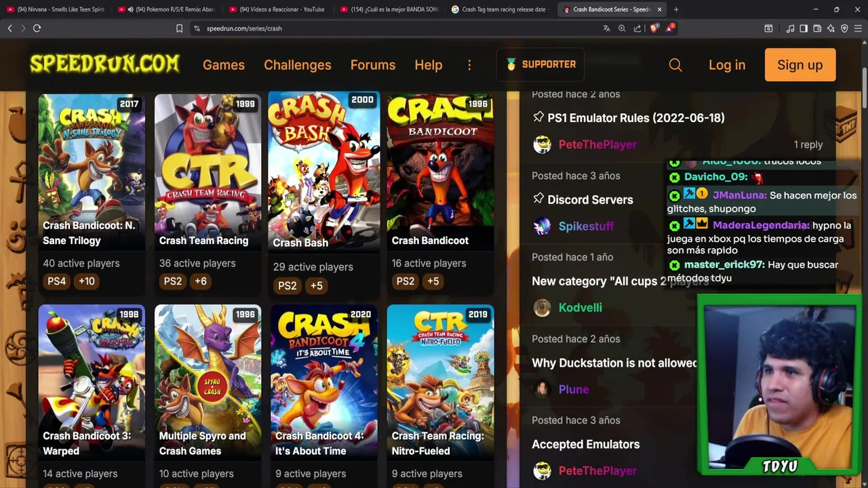Open the three-dot more menu in site header

[x=469, y=65]
